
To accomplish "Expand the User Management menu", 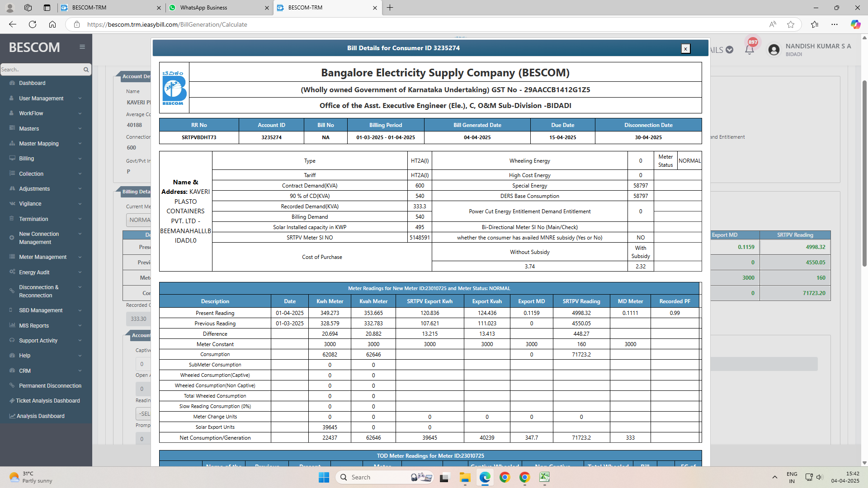I will click(45, 99).
